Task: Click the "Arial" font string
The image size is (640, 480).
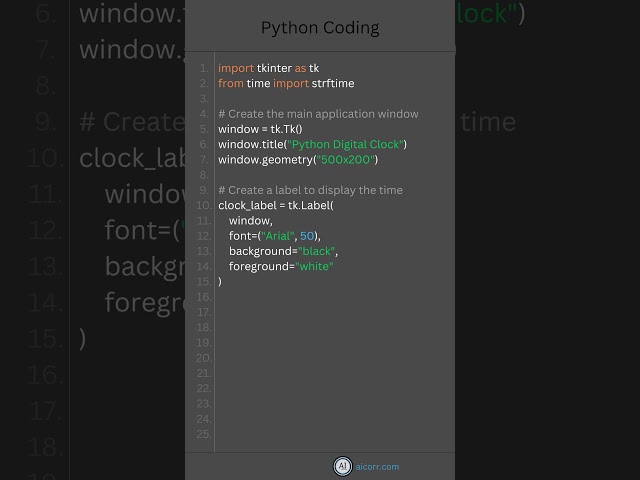Action: (278, 236)
